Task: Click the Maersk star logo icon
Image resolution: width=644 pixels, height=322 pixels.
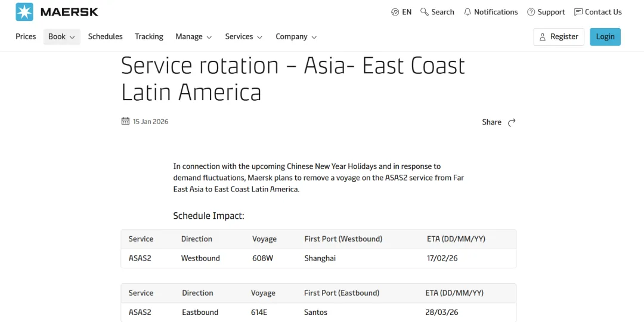Action: coord(24,12)
